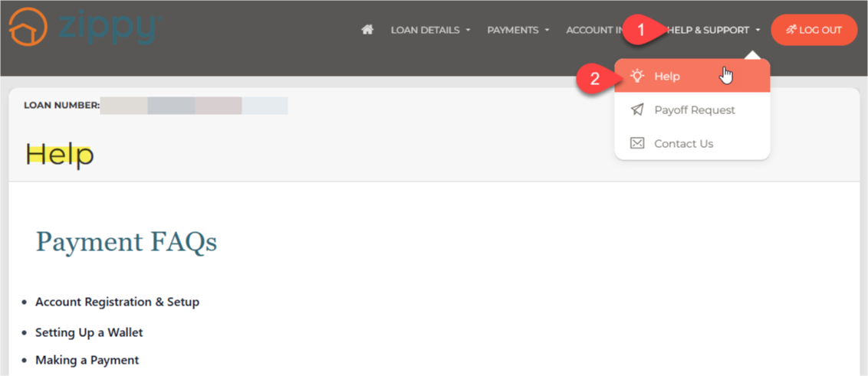Open Setting Up a Wallet FAQ
Image resolution: width=868 pixels, height=376 pixels.
89,332
